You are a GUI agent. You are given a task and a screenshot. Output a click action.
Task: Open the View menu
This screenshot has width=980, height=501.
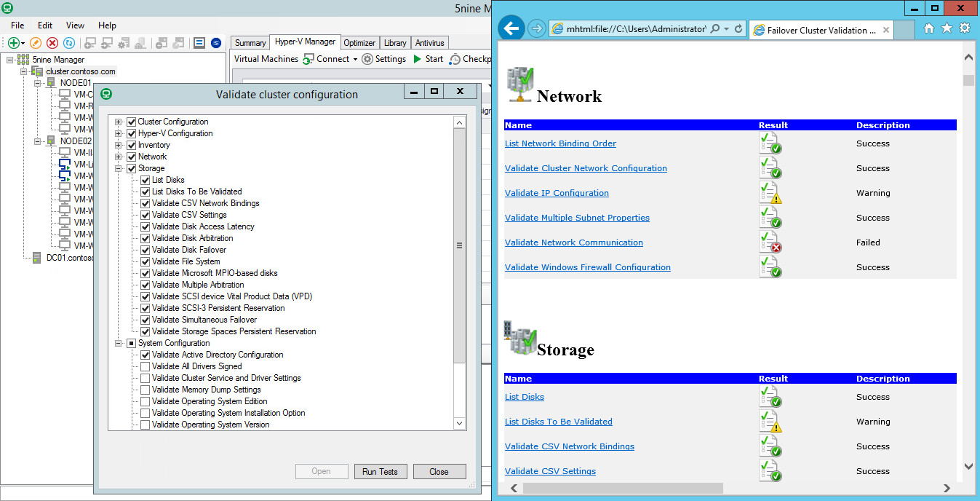point(76,25)
